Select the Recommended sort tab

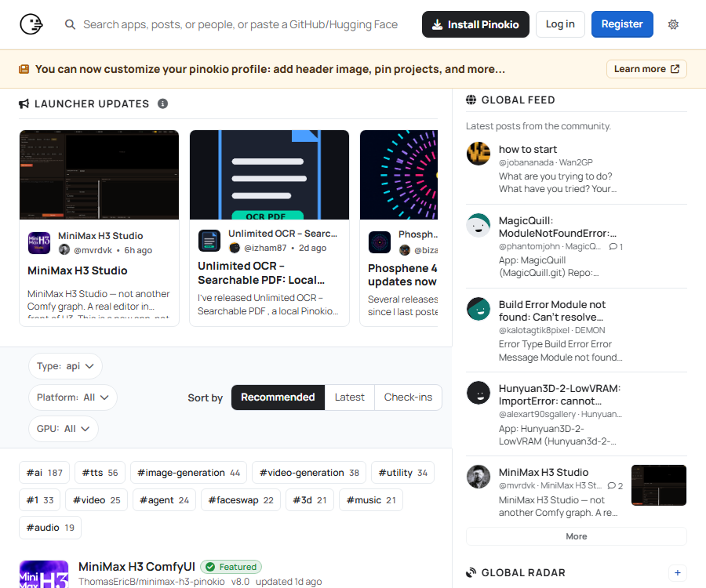click(278, 397)
